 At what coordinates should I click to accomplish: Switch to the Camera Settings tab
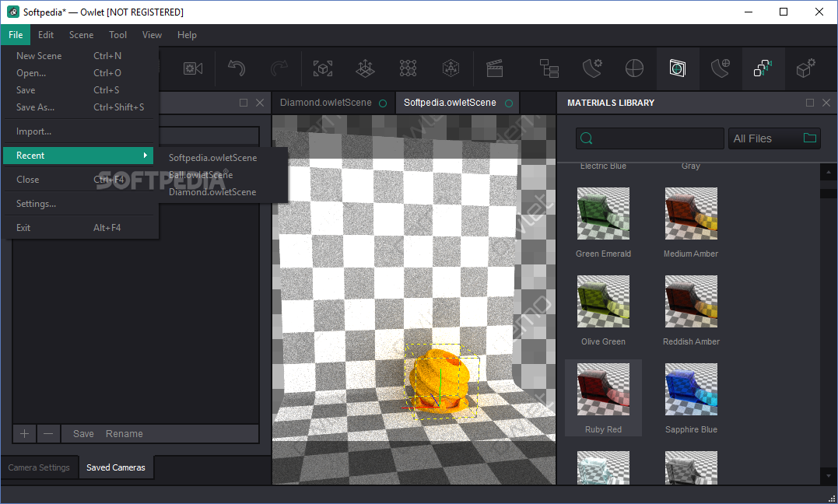[x=39, y=467]
